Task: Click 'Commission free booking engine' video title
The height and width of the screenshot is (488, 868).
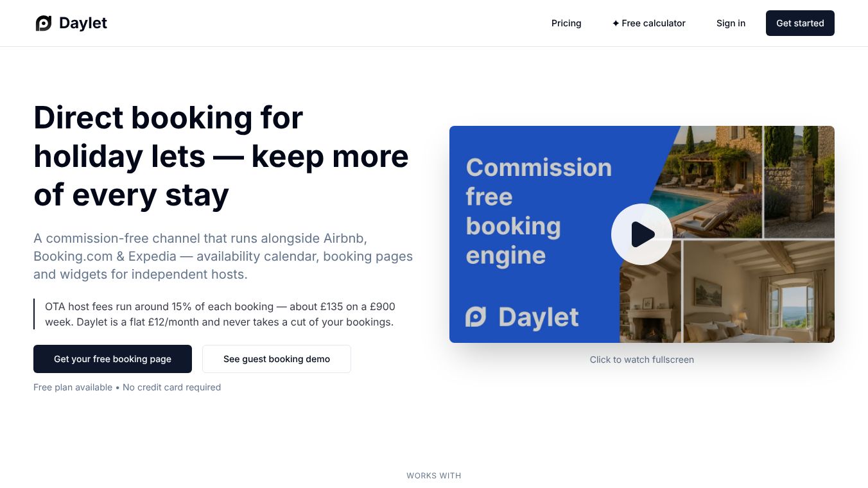Action: click(x=539, y=211)
